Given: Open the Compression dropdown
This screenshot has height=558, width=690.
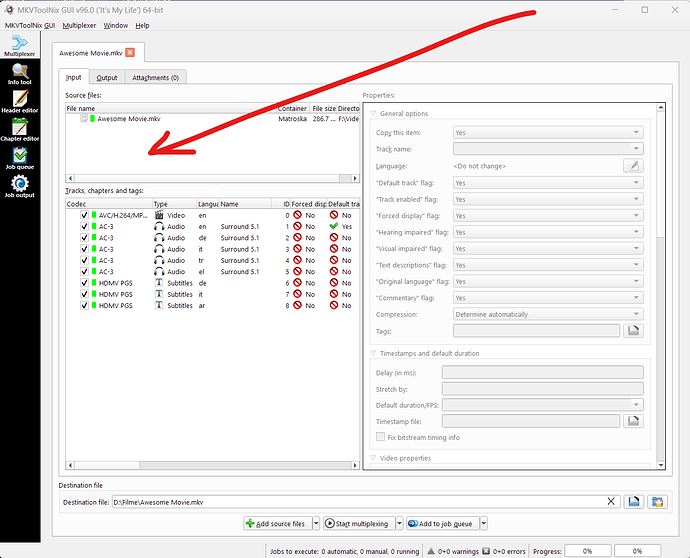Looking at the screenshot, I should (x=548, y=314).
